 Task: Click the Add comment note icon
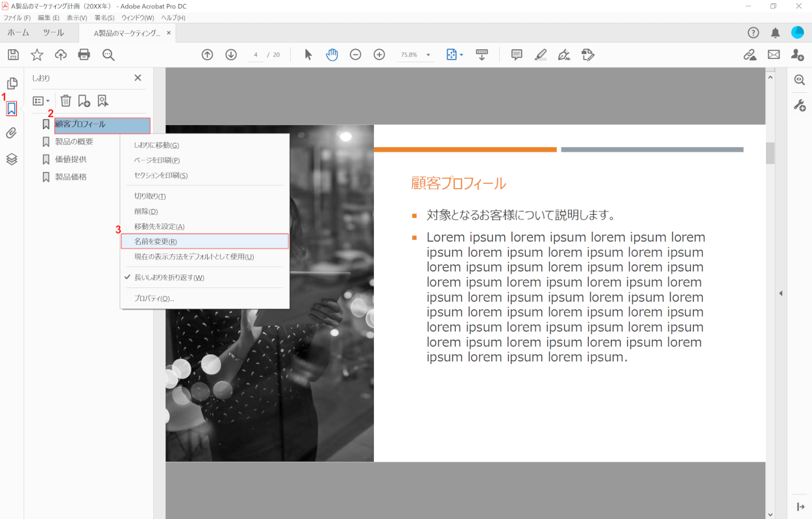(517, 55)
